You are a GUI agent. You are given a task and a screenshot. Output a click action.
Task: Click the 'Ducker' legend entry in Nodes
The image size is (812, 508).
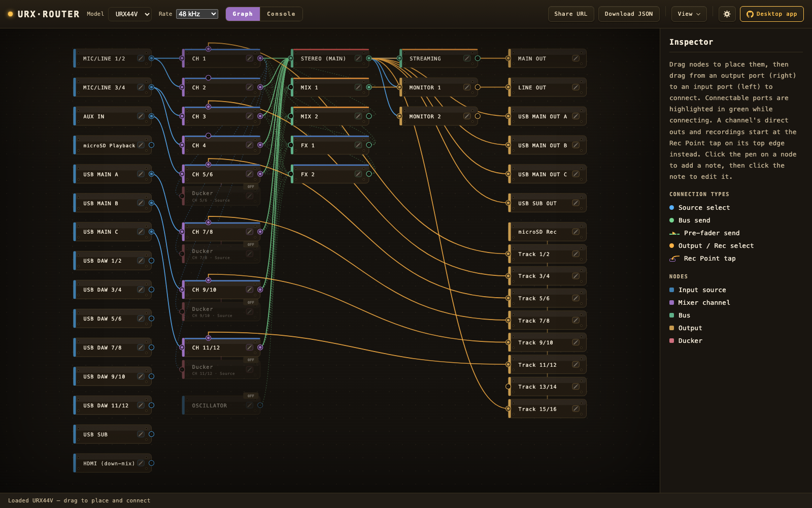pyautogui.click(x=686, y=341)
